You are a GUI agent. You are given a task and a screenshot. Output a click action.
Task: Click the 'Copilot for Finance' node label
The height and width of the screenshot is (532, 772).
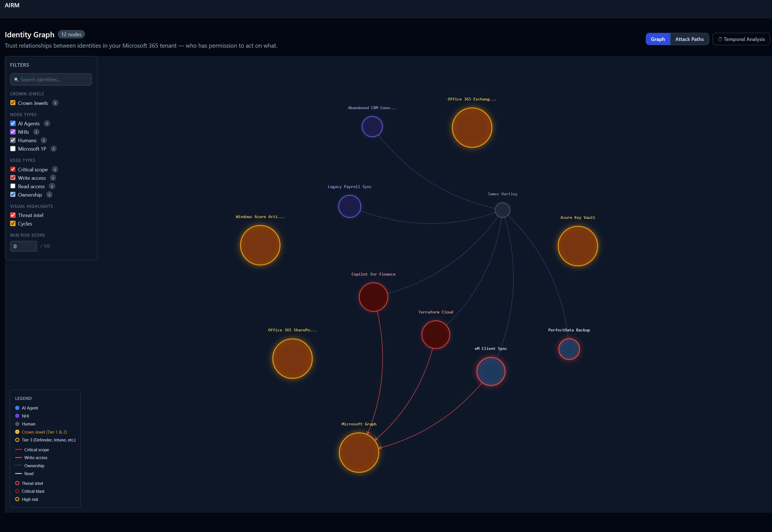(373, 274)
